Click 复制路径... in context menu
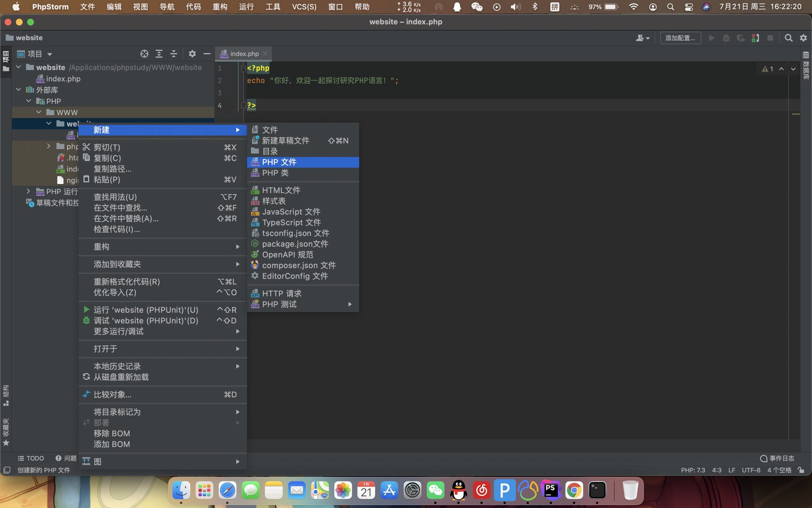The height and width of the screenshot is (508, 812). [163, 169]
